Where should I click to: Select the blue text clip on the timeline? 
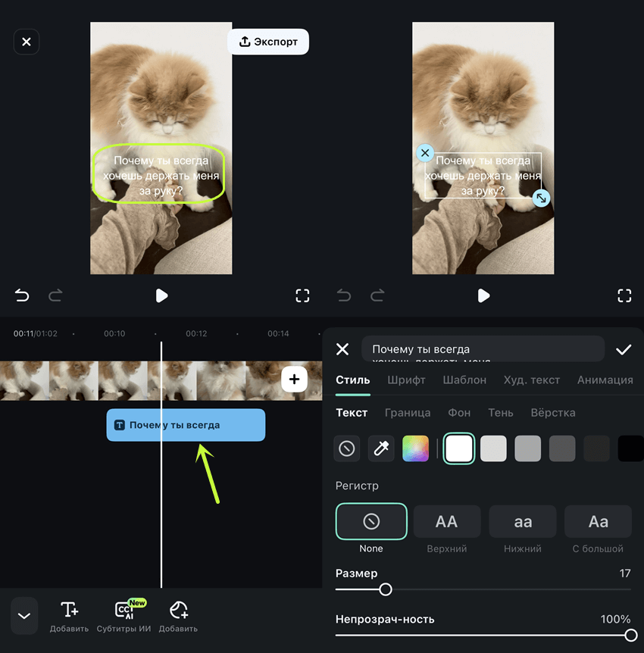point(186,425)
